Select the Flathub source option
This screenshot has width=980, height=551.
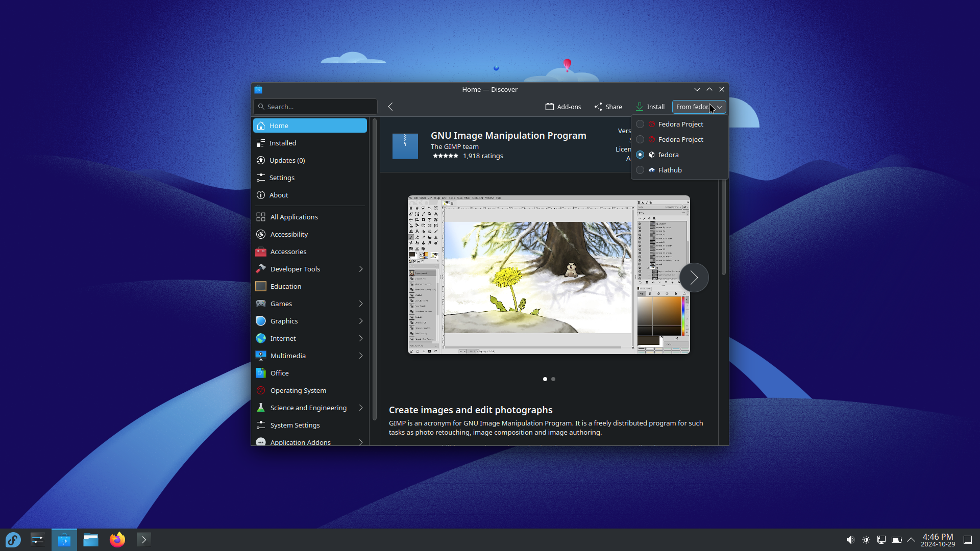[x=680, y=170]
